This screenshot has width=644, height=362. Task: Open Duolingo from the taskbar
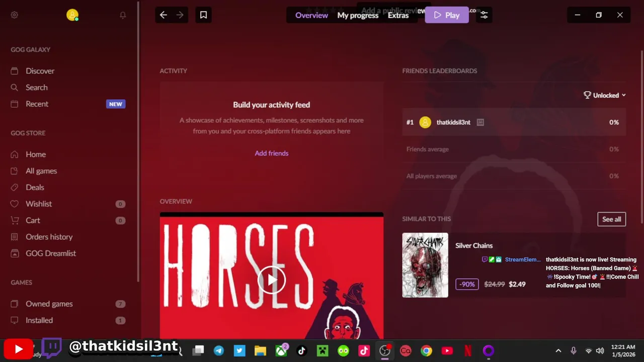[x=343, y=351]
